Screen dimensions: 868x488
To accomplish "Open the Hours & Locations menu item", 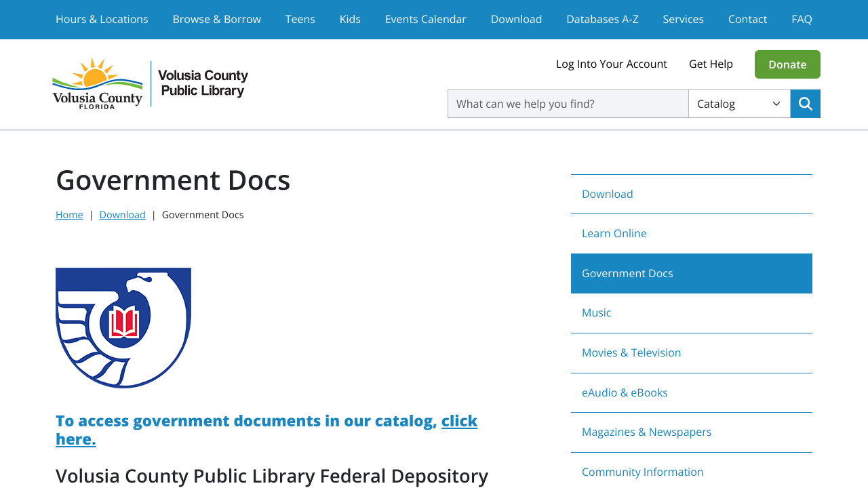I will point(102,19).
